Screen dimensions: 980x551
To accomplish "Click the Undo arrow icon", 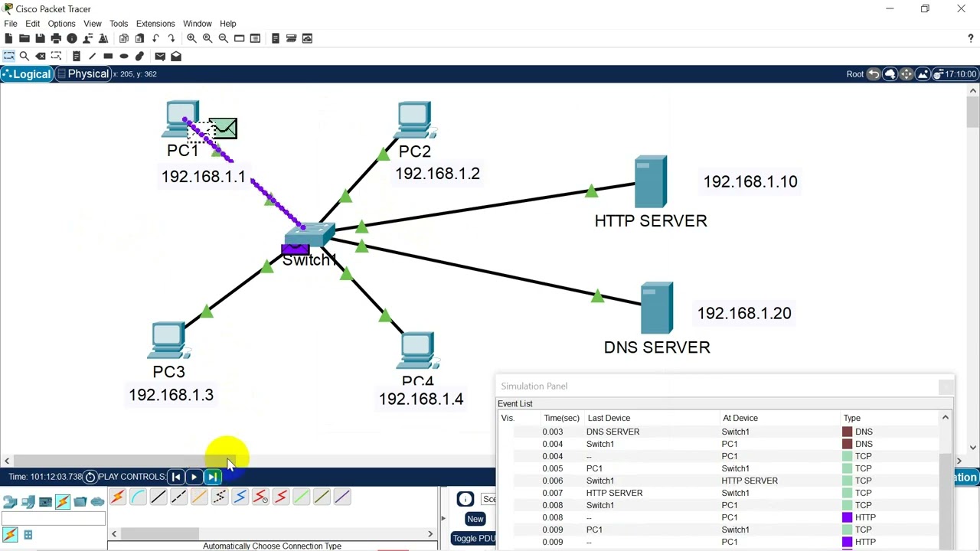I will (x=155, y=38).
